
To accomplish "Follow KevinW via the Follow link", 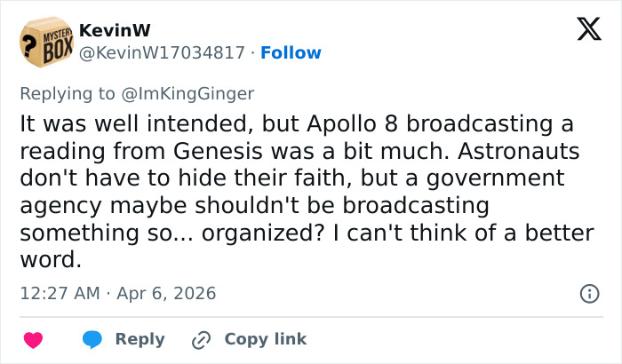I will pyautogui.click(x=291, y=52).
